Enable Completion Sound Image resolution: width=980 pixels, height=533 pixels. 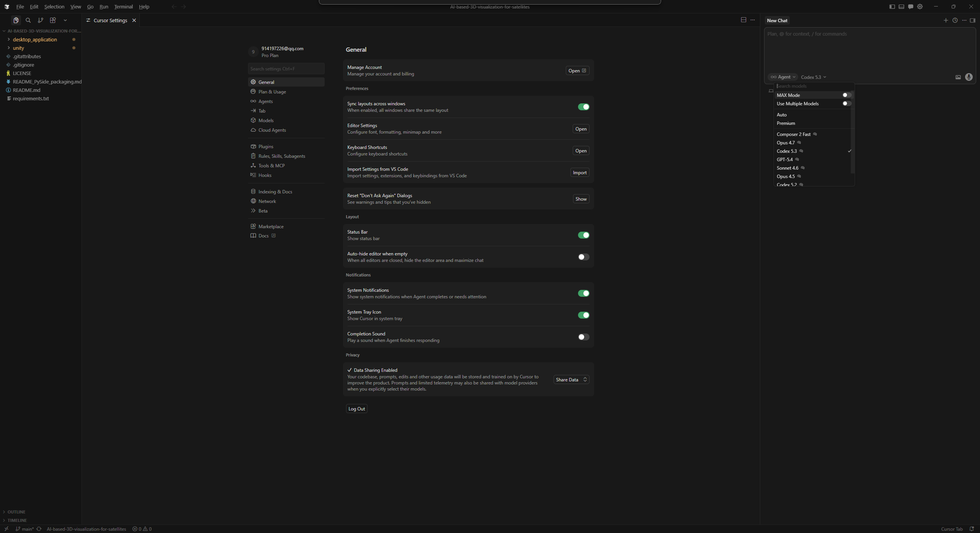point(583,337)
